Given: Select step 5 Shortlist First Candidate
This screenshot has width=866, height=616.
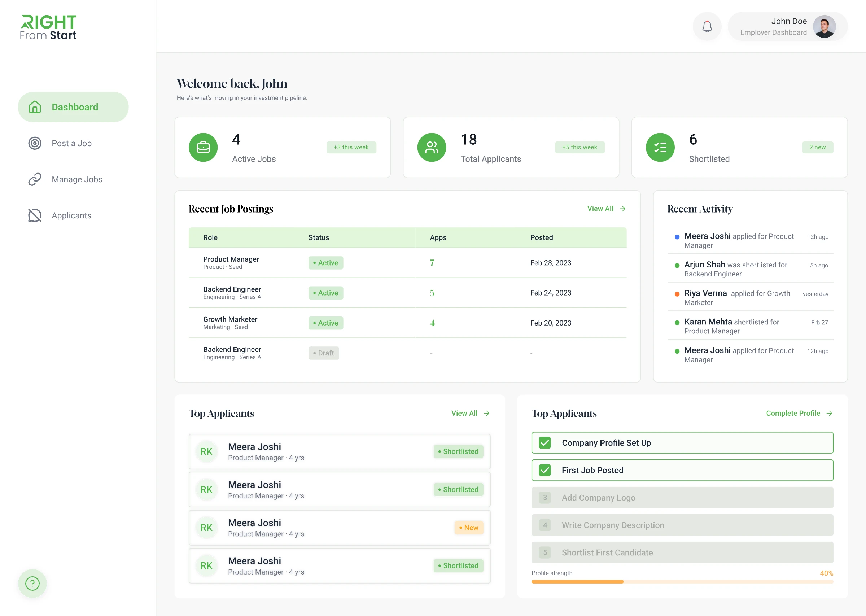Looking at the screenshot, I should [682, 552].
